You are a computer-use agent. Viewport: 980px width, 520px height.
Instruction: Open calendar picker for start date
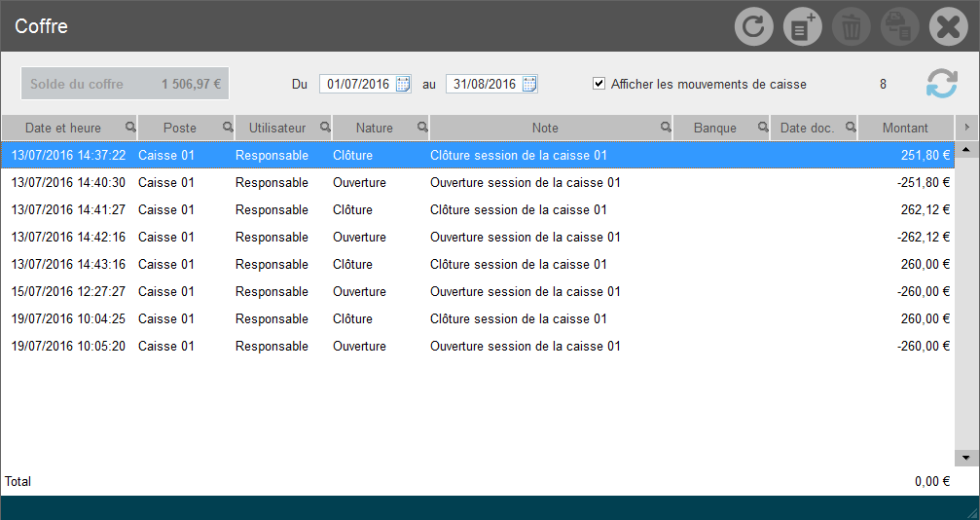point(403,84)
